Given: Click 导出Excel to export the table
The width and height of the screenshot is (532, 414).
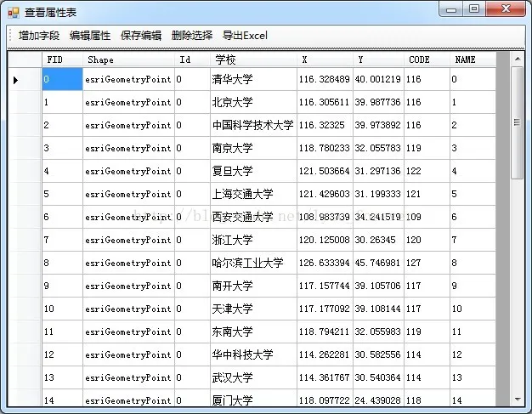Looking at the screenshot, I should (245, 36).
